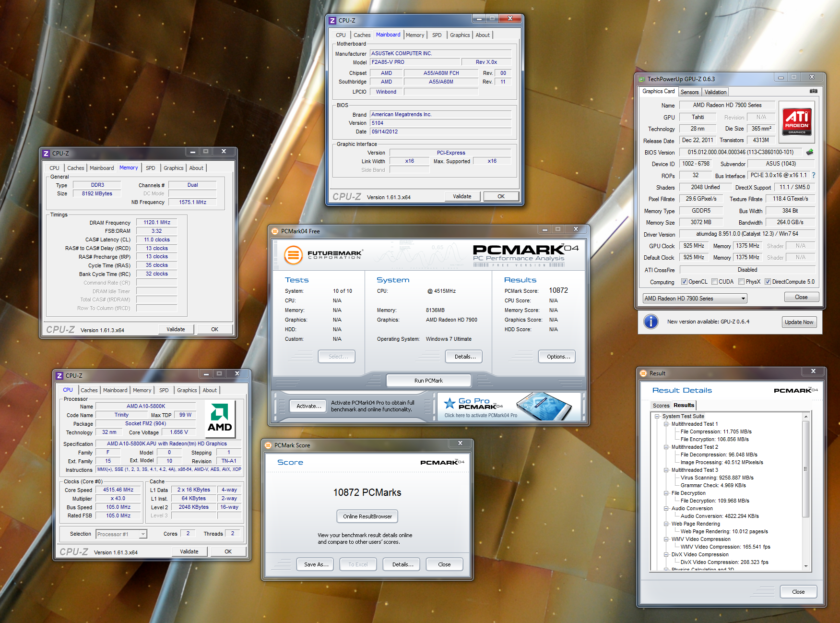This screenshot has width=840, height=623.
Task: Click the BIOS Version field in GPU-Z
Action: 741,152
